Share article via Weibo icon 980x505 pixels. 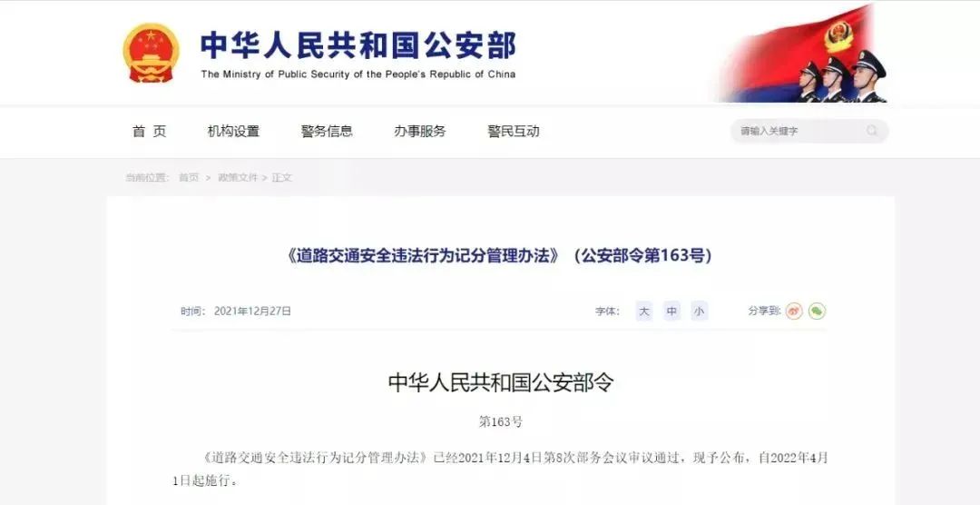pyautogui.click(x=794, y=311)
